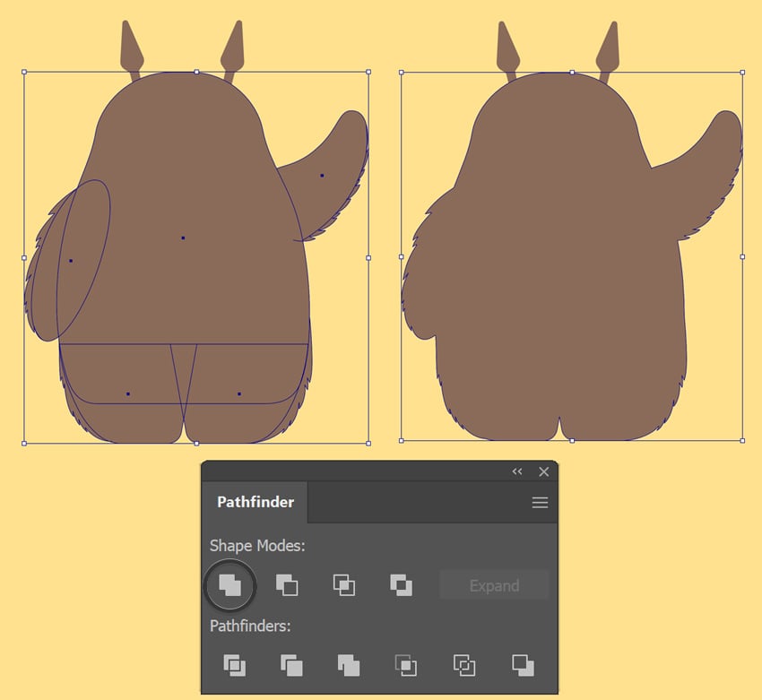Close the Pathfinder panel

pyautogui.click(x=543, y=471)
